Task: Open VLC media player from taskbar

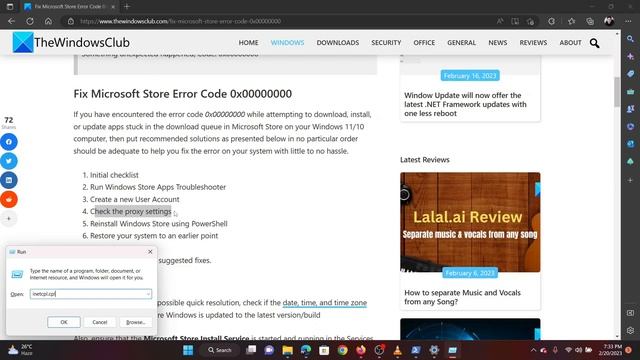Action: [x=398, y=350]
